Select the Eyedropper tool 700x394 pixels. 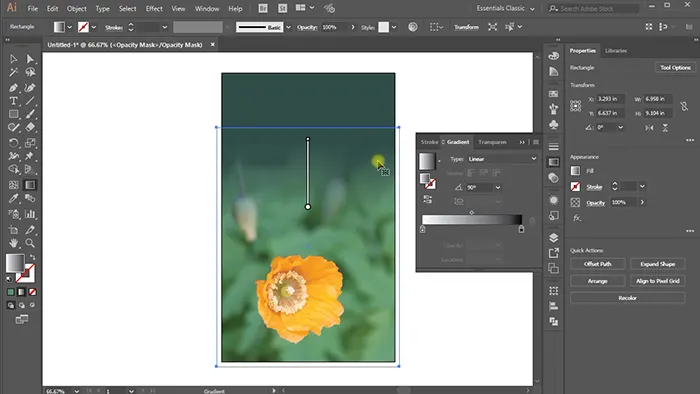tap(13, 198)
